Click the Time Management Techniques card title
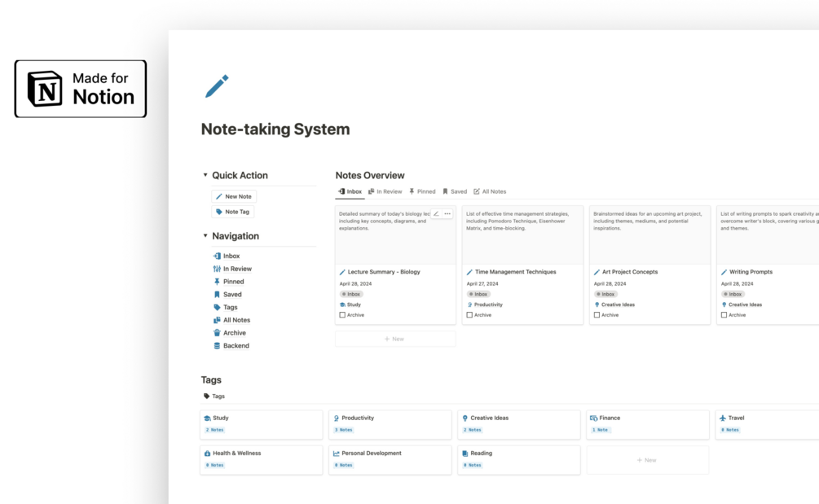The width and height of the screenshot is (819, 504). [x=516, y=272]
